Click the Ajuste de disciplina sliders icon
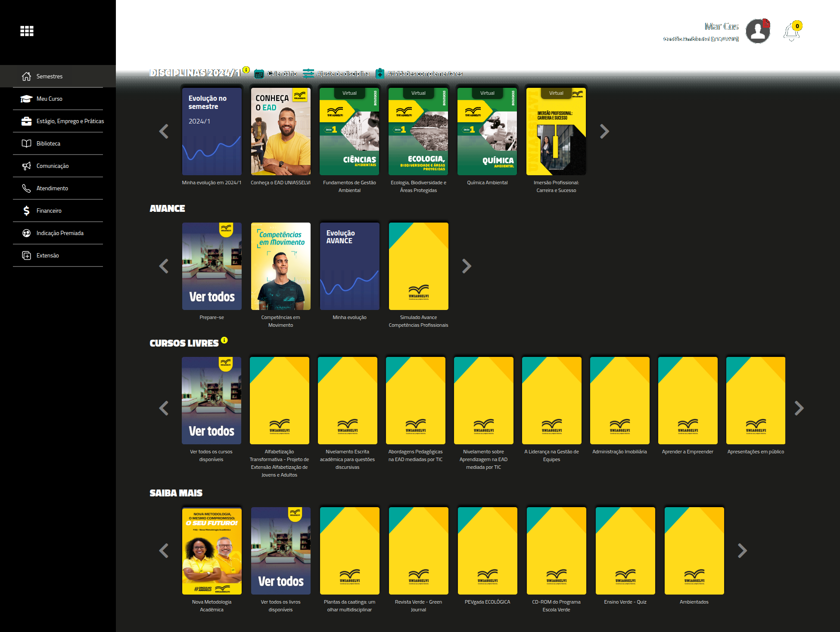This screenshot has height=632, width=840. pos(308,74)
